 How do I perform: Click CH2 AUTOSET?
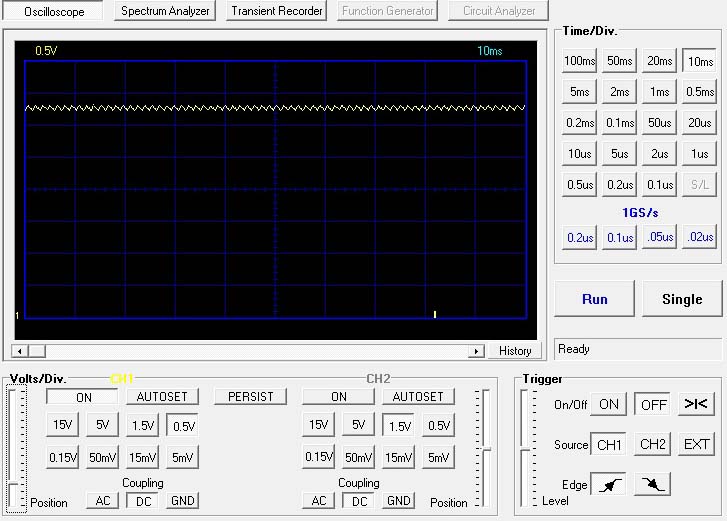click(x=418, y=397)
